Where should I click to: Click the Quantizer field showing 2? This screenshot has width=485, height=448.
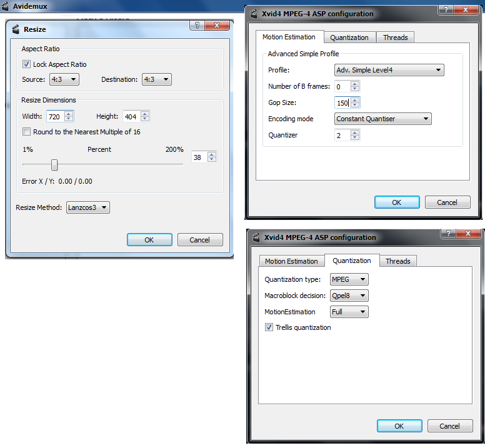[342, 135]
